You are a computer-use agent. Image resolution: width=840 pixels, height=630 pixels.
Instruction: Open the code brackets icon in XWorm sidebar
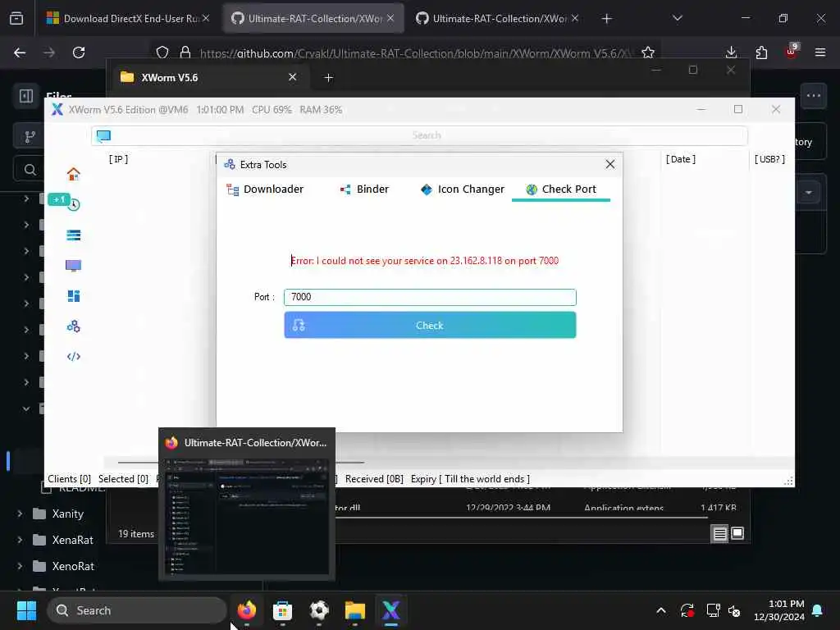(73, 357)
